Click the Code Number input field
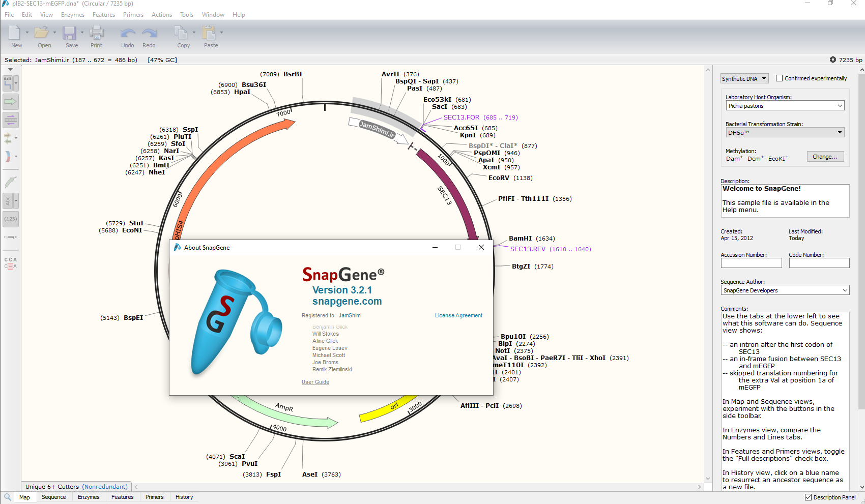The image size is (865, 504). pyautogui.click(x=819, y=263)
